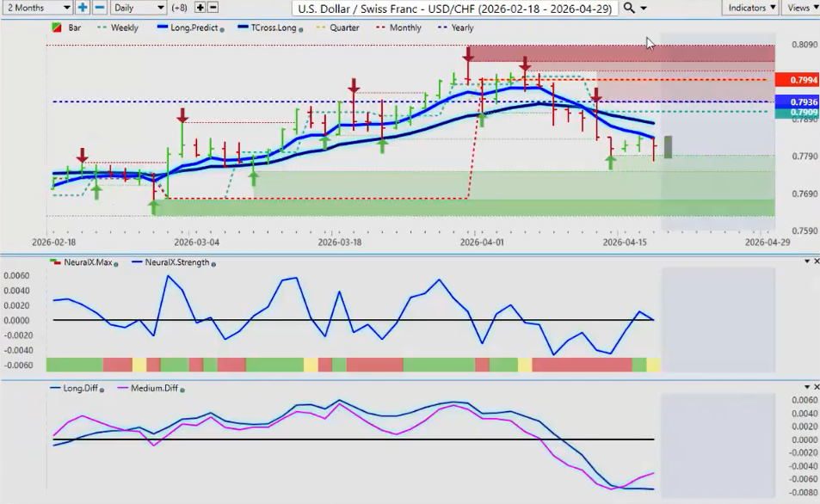Open the 2 Months range dropdown
Viewport: 820px width, 504px height.
click(37, 8)
